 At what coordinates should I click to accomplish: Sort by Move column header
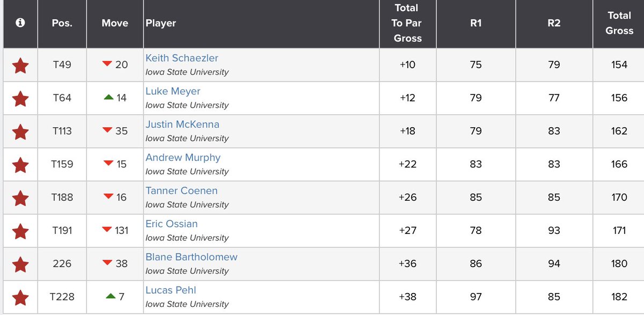click(115, 24)
